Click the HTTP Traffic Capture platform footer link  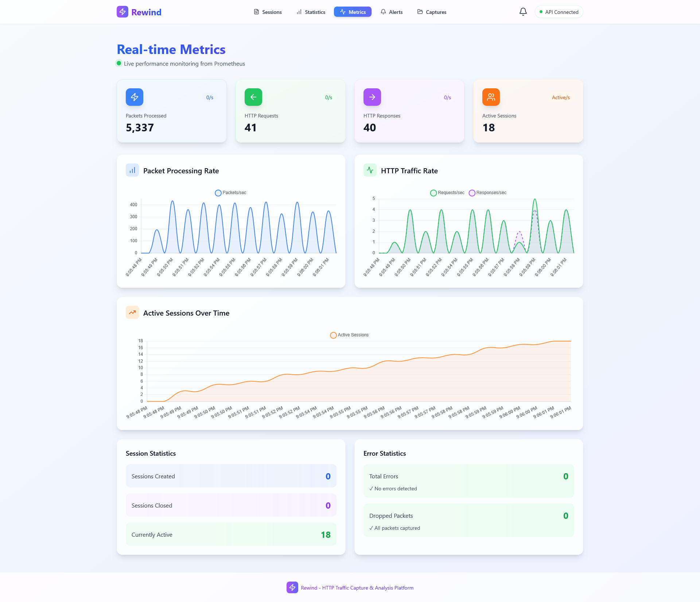coord(357,588)
